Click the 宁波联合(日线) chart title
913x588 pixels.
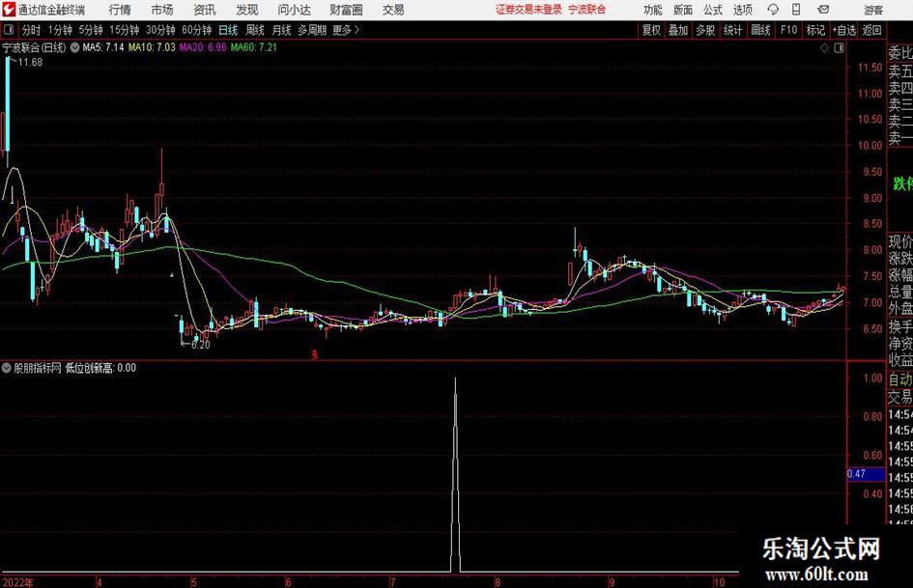point(35,47)
